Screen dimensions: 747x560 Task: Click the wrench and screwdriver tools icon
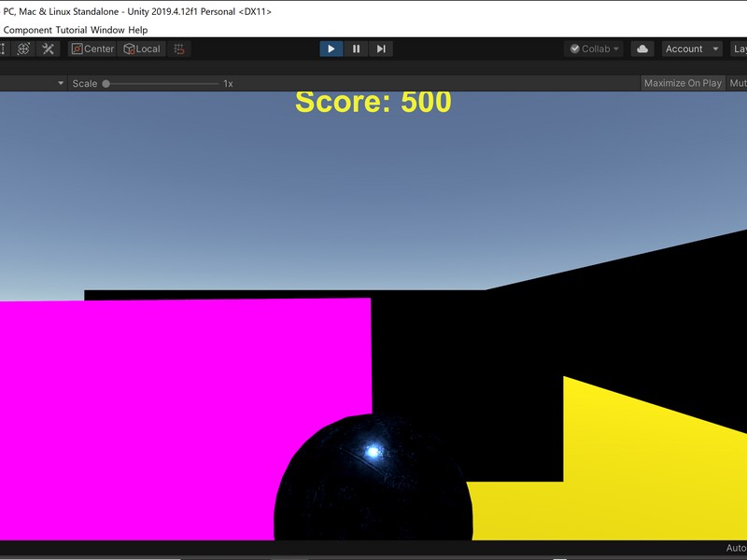point(49,49)
